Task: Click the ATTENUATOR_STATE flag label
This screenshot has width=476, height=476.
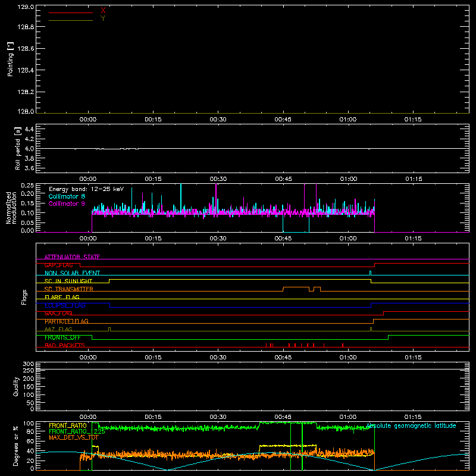Action: pos(72,257)
